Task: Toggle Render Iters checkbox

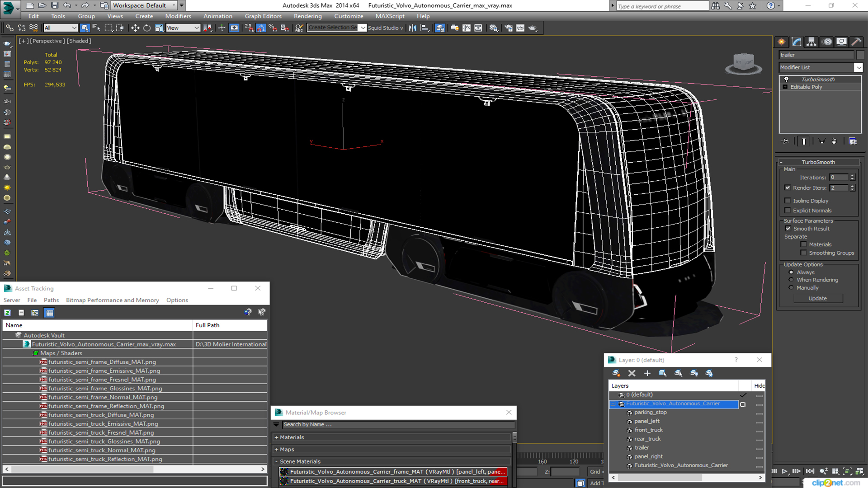Action: click(x=788, y=188)
